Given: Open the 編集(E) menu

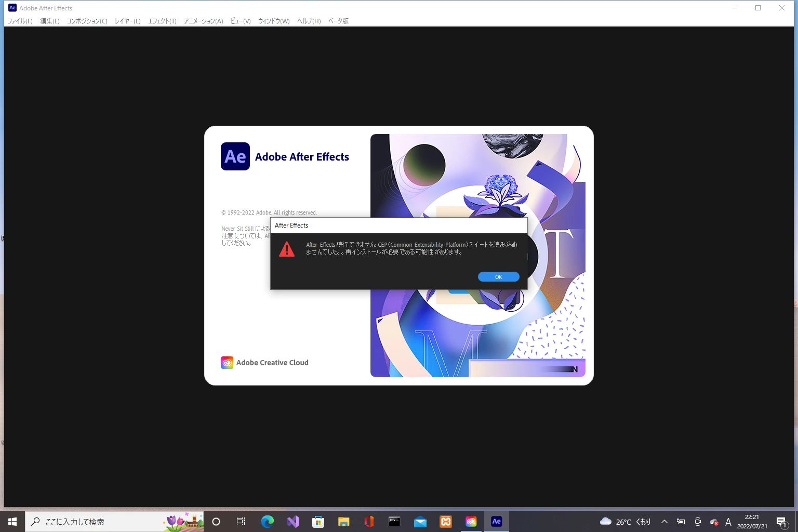Looking at the screenshot, I should pyautogui.click(x=50, y=21).
